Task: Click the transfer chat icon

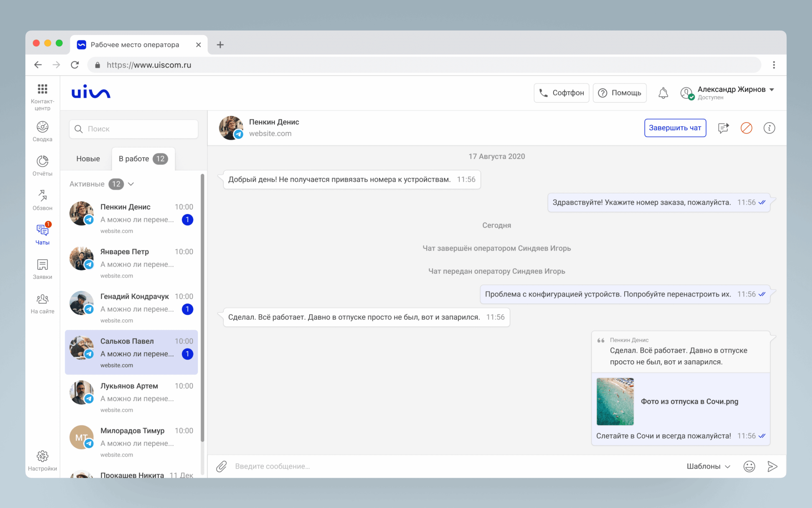Action: (724, 128)
